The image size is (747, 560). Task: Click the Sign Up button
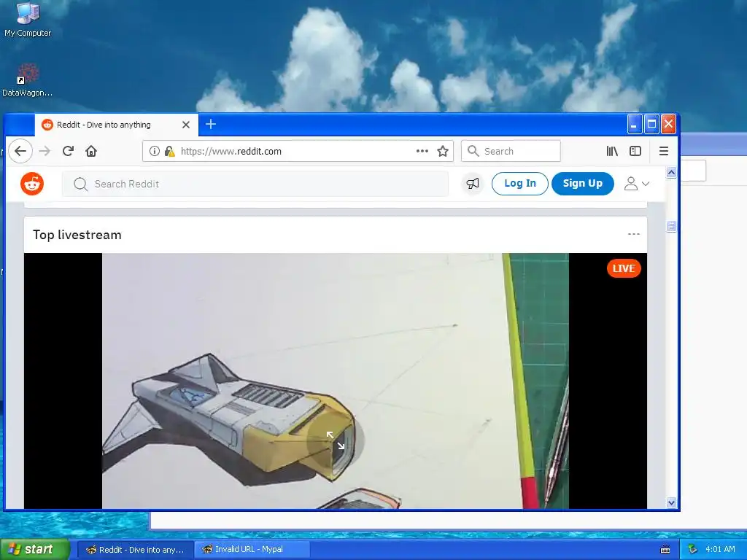click(583, 183)
